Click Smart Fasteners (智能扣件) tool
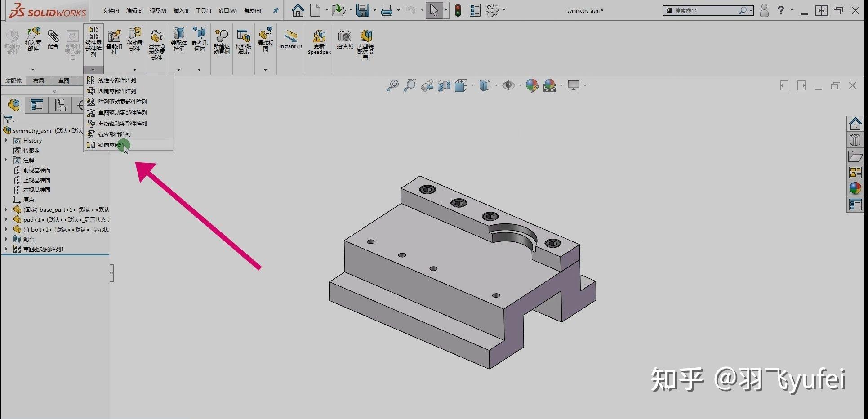 (x=114, y=41)
